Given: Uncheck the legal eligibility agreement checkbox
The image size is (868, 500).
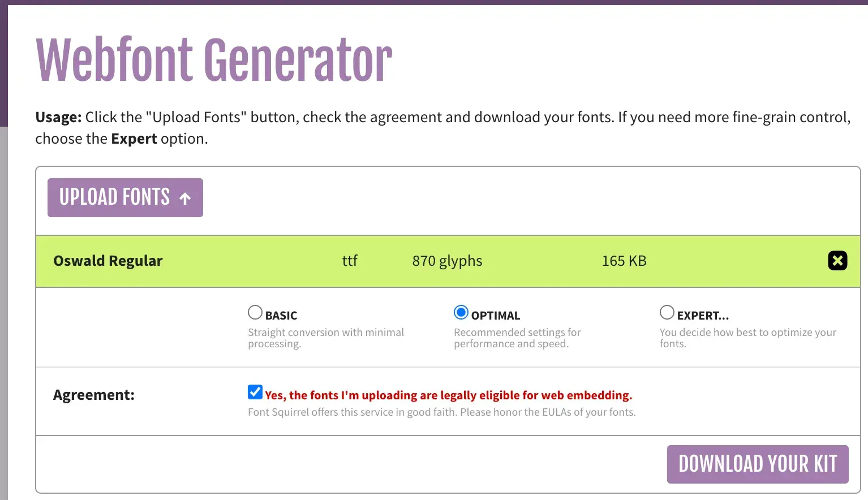Looking at the screenshot, I should [255, 392].
